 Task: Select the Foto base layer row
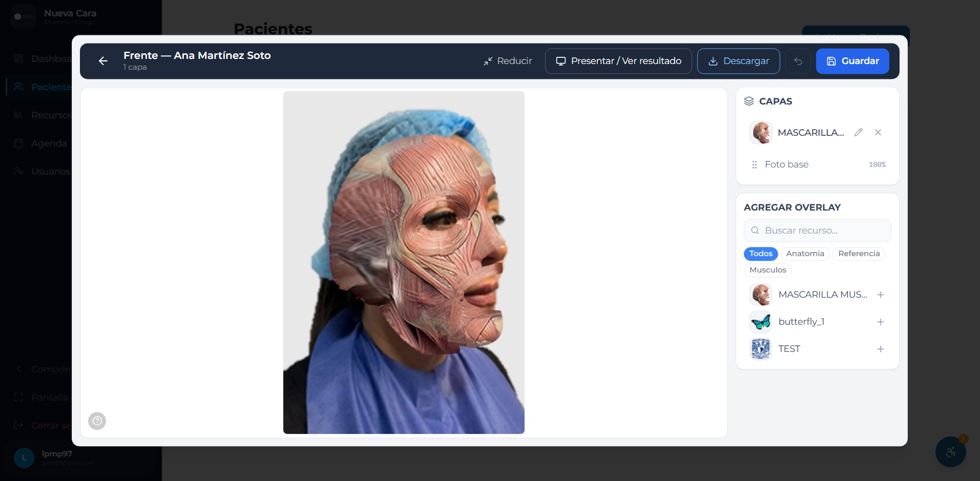(x=818, y=164)
